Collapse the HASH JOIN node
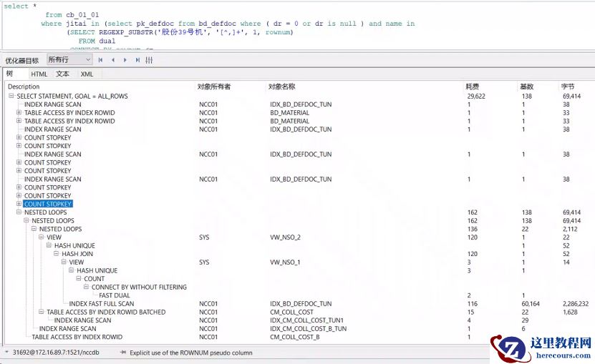This screenshot has width=595, height=364. 57,254
